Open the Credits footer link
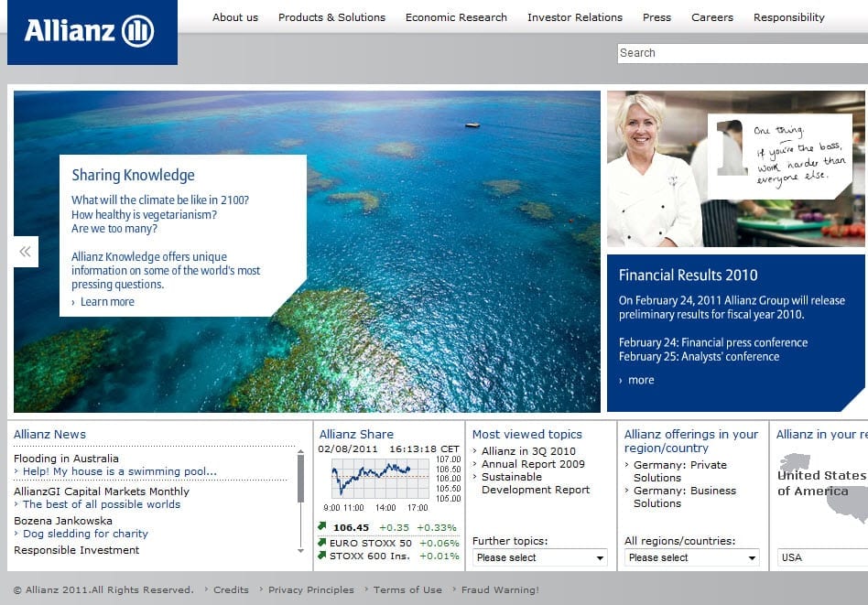 tap(231, 590)
